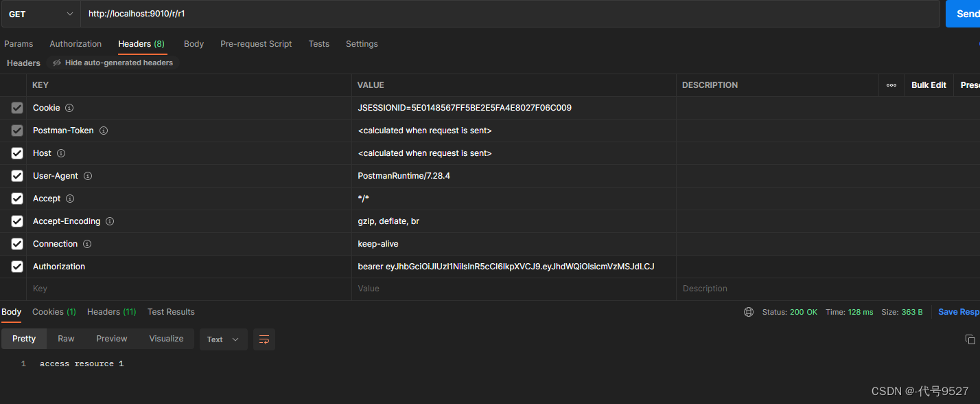This screenshot has width=980, height=404.
Task: Open the GET method dropdown
Action: coord(40,14)
